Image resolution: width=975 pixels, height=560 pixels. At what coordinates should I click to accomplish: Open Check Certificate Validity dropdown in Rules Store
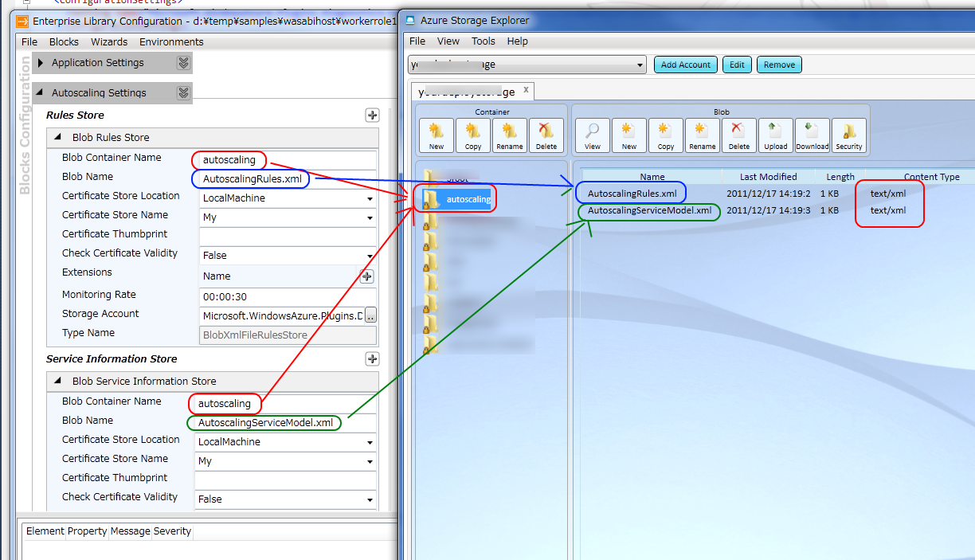370,256
